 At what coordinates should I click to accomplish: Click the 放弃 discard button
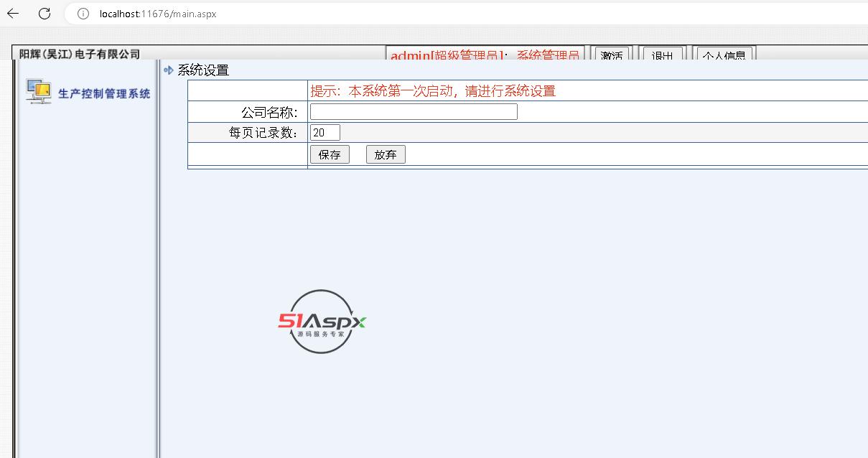(x=386, y=154)
